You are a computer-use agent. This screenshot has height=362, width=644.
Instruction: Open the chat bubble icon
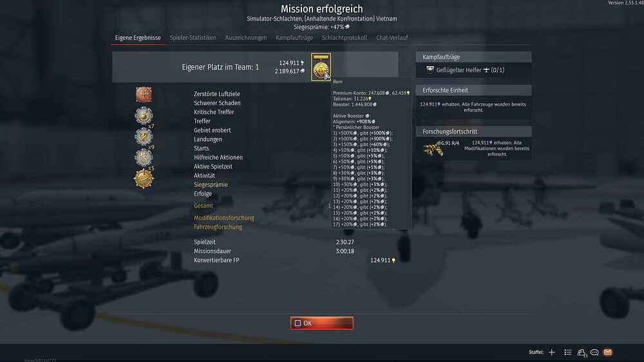tap(594, 352)
